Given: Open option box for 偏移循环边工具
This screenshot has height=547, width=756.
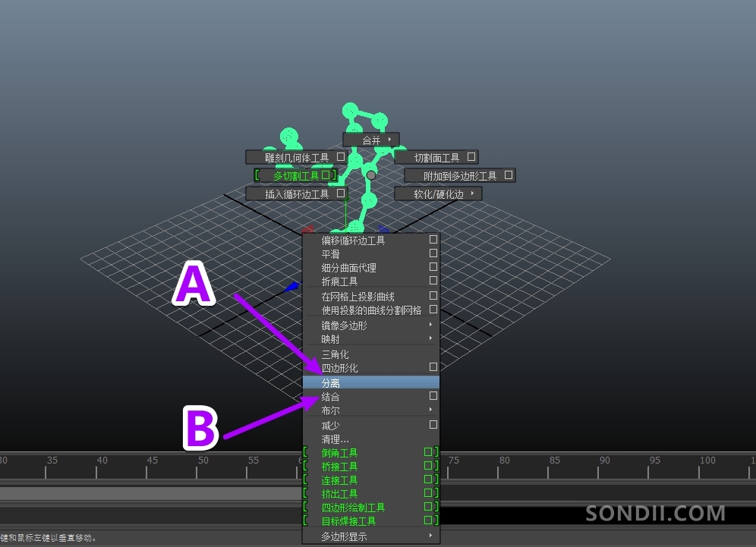Looking at the screenshot, I should 433,240.
